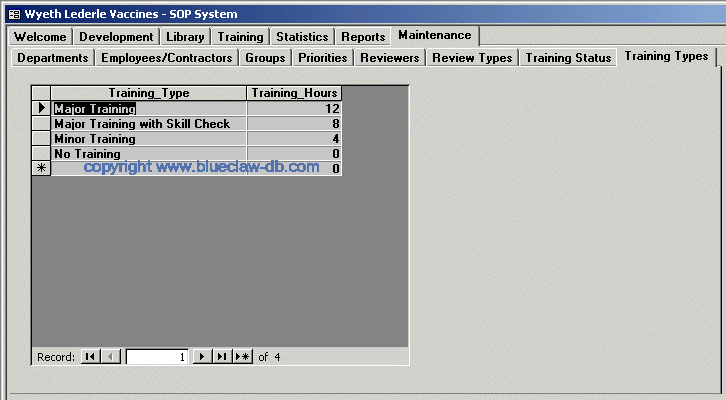Image resolution: width=726 pixels, height=400 pixels.
Task: Open the Departments sub-tab
Action: pyautogui.click(x=53, y=58)
